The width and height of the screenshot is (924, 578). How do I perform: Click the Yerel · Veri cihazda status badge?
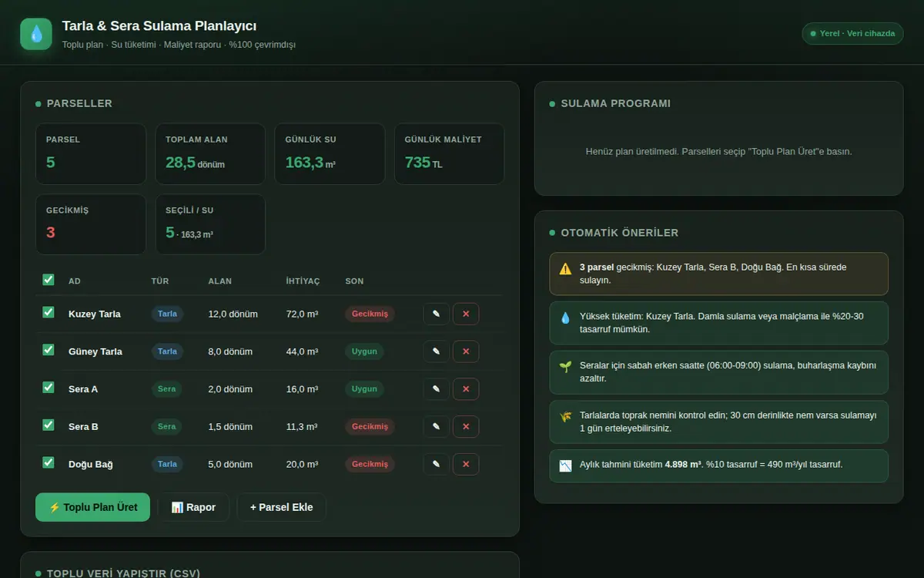(852, 34)
